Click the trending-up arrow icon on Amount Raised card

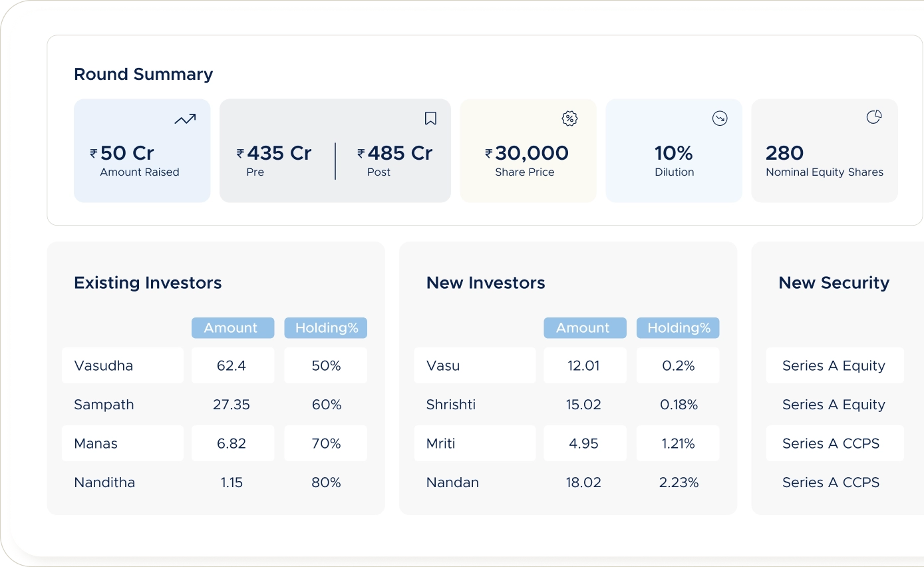[185, 119]
